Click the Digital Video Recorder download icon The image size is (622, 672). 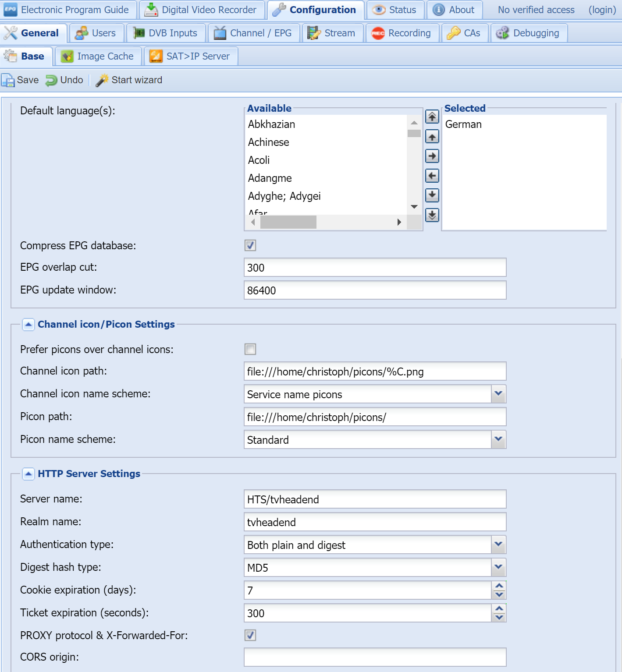pos(151,10)
